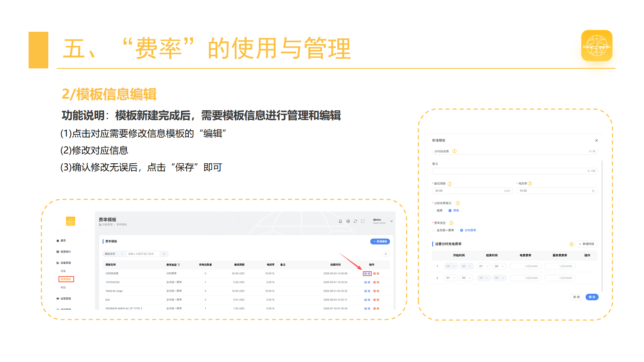Close the 新增模板 dialog with X
The width and height of the screenshot is (644, 362).
[x=597, y=140]
